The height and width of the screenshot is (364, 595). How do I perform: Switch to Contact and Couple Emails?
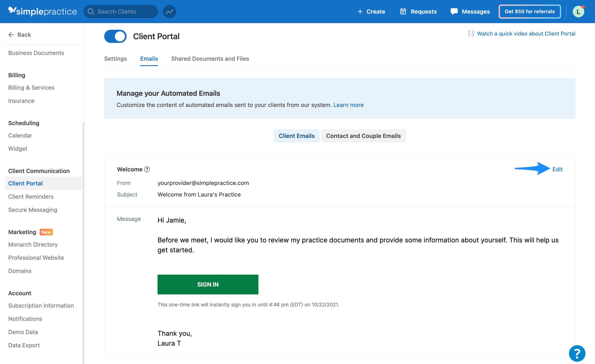tap(363, 136)
